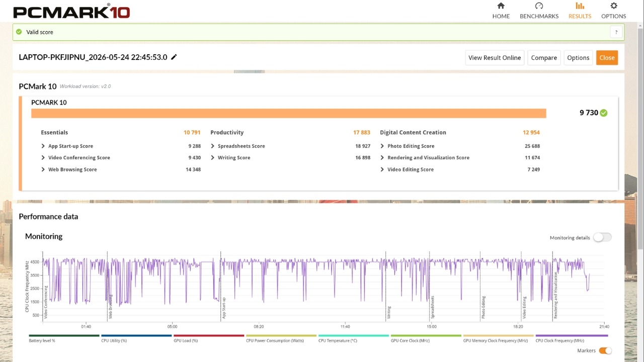Click the Productivity score 17 883
Screen dimensions: 644x362
tap(362, 132)
